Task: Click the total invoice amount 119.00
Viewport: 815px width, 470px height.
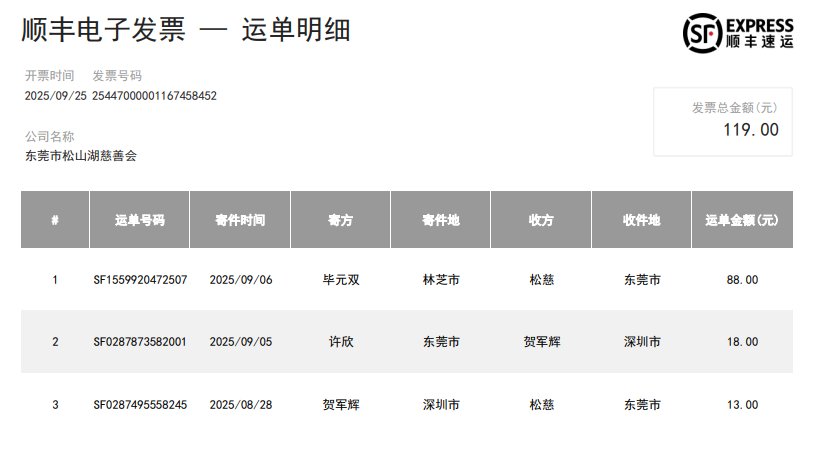Action: [x=750, y=129]
